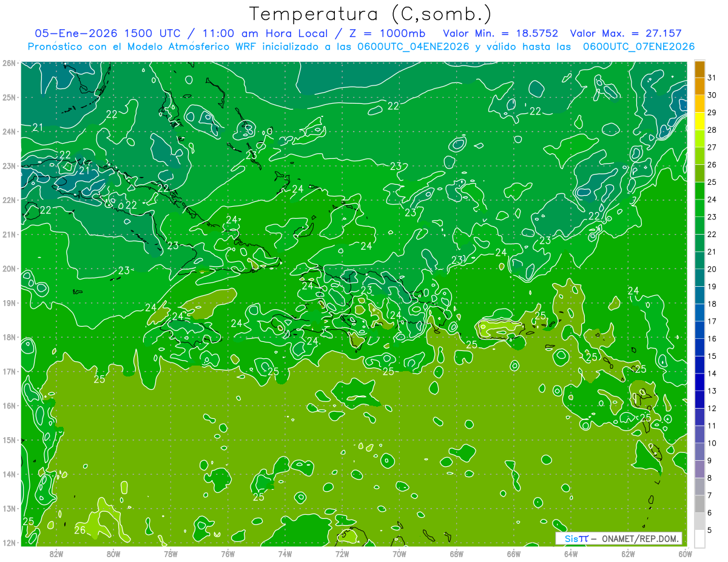This screenshot has height=562, width=728.
Task: Click the color scale label 8
Action: pyautogui.click(x=710, y=478)
